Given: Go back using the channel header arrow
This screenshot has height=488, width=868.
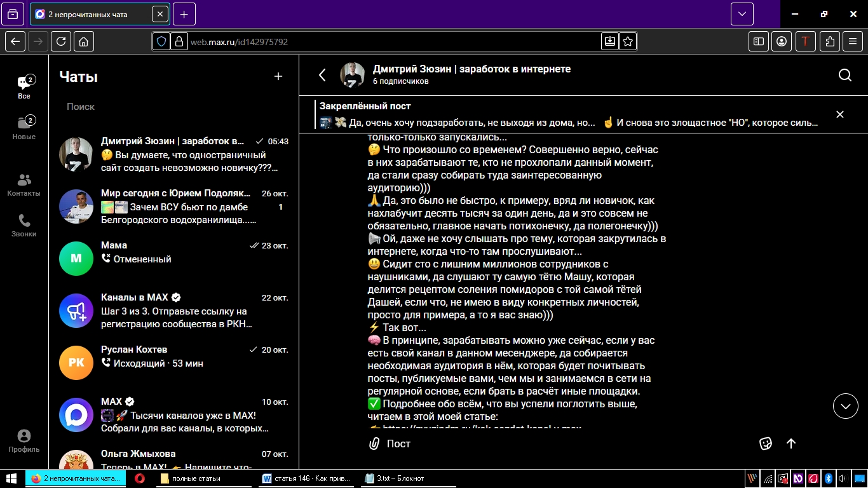Looking at the screenshot, I should [322, 75].
